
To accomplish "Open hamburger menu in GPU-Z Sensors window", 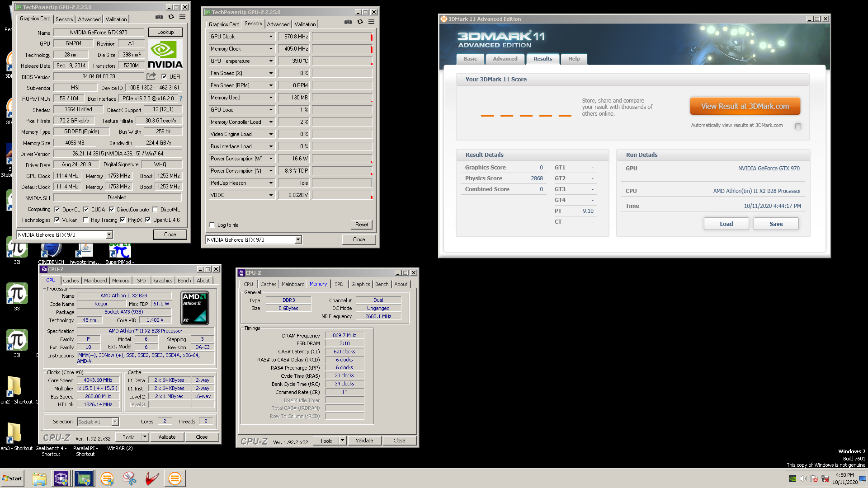I will pyautogui.click(x=371, y=22).
